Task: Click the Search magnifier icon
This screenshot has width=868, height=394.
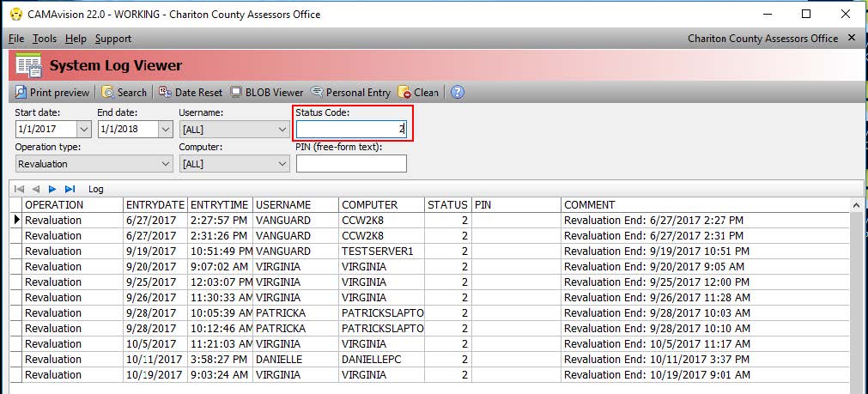Action: pos(107,93)
